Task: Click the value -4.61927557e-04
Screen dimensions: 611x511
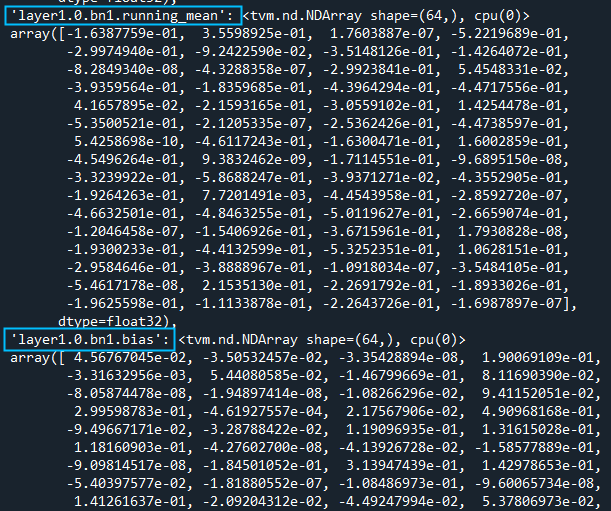Action: click(x=262, y=412)
